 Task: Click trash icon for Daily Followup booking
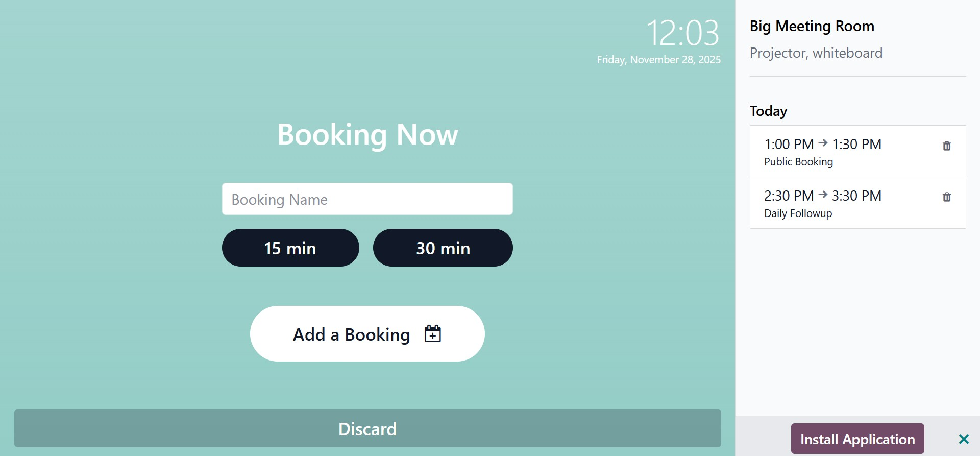(946, 197)
